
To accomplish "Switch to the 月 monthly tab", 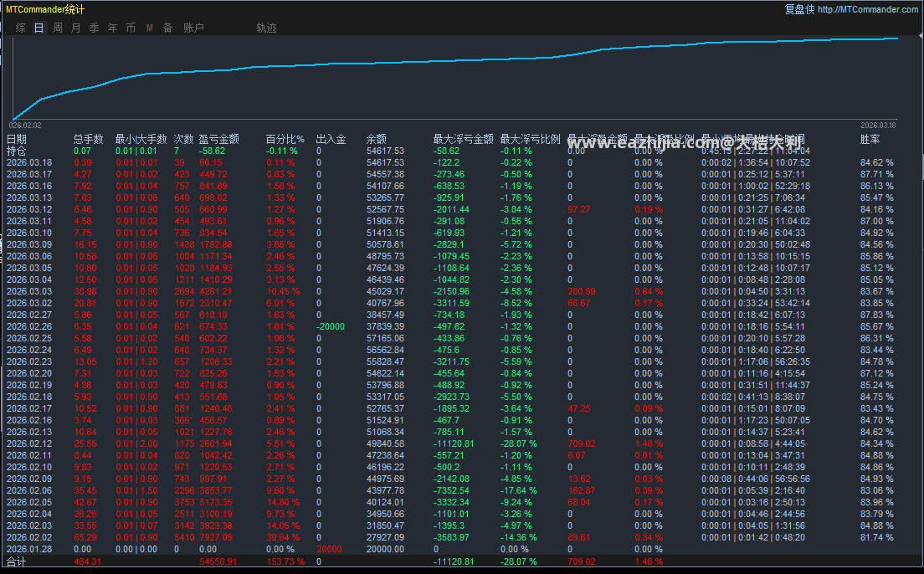I will click(75, 28).
